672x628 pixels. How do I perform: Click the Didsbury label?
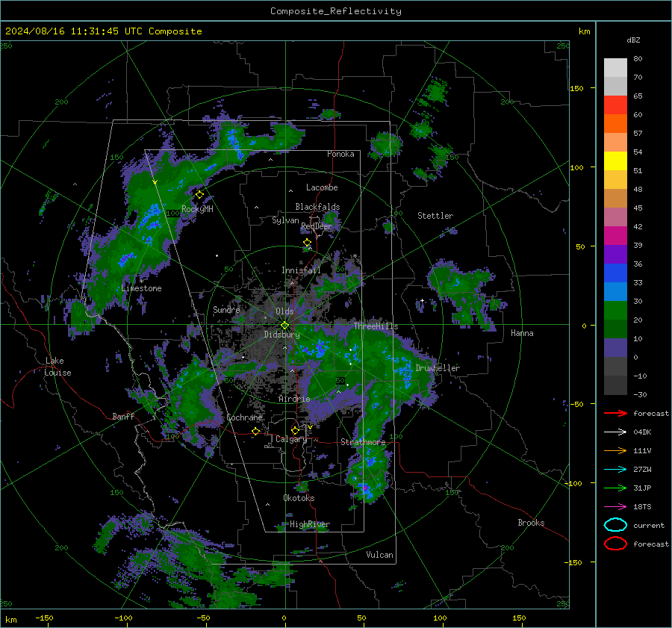(282, 335)
